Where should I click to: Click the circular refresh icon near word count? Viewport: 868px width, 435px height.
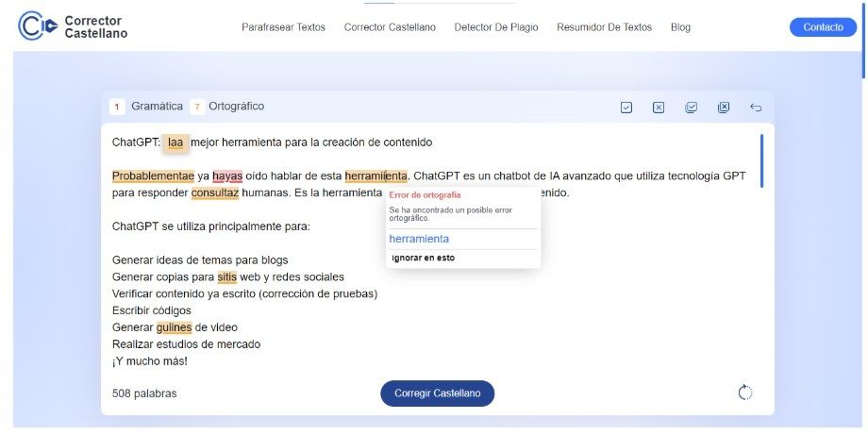click(x=745, y=393)
